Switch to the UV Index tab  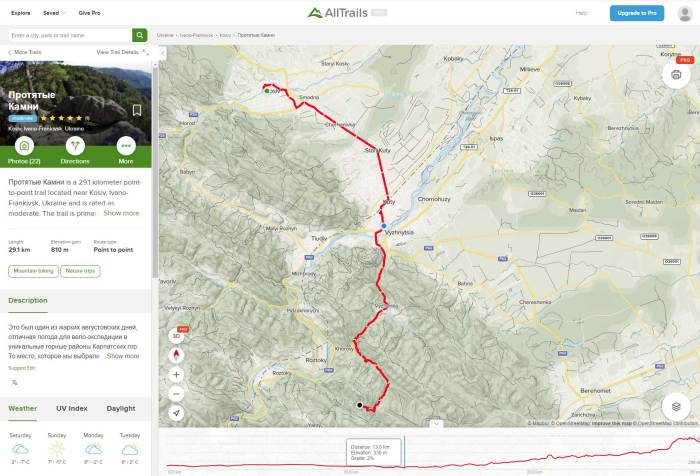point(71,408)
